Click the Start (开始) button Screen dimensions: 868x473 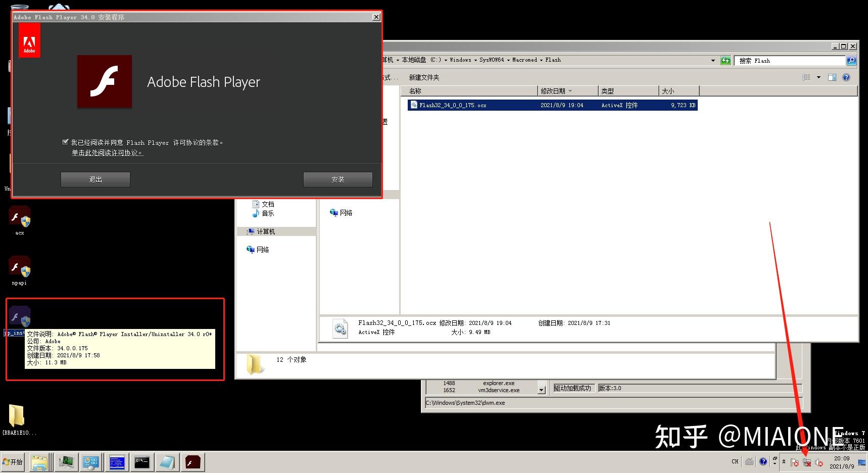click(13, 462)
